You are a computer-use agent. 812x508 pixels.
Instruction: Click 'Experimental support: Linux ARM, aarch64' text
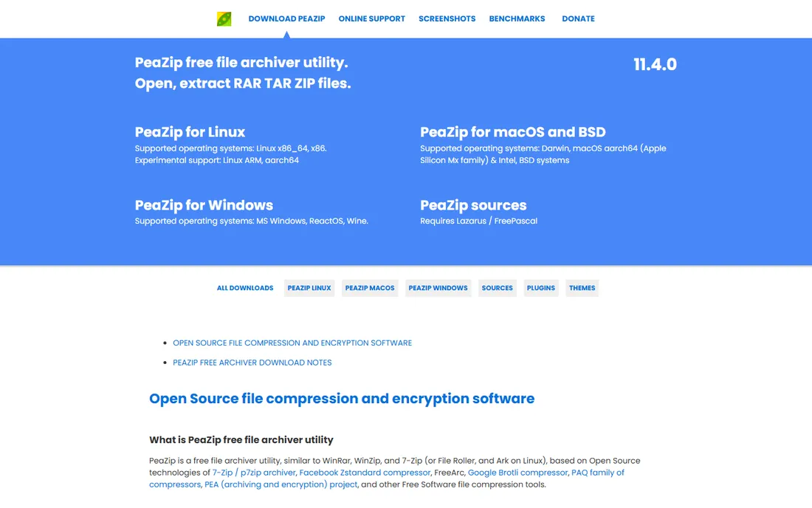[216, 160]
